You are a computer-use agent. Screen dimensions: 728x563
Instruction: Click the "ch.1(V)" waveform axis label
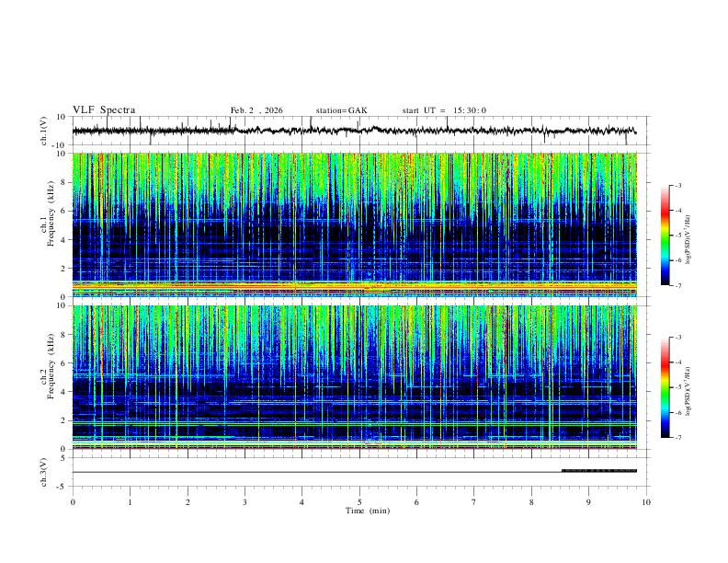(43, 131)
